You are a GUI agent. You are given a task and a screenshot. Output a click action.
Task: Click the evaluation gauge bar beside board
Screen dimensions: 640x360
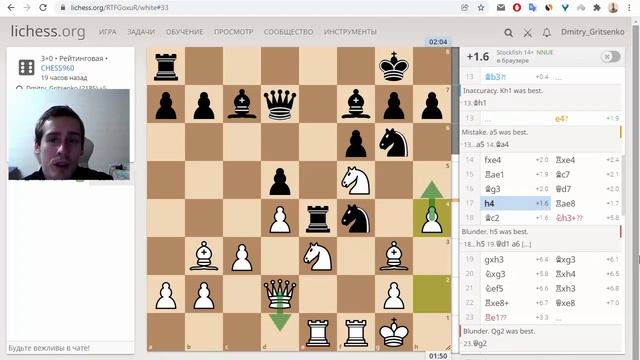pyautogui.click(x=456, y=199)
